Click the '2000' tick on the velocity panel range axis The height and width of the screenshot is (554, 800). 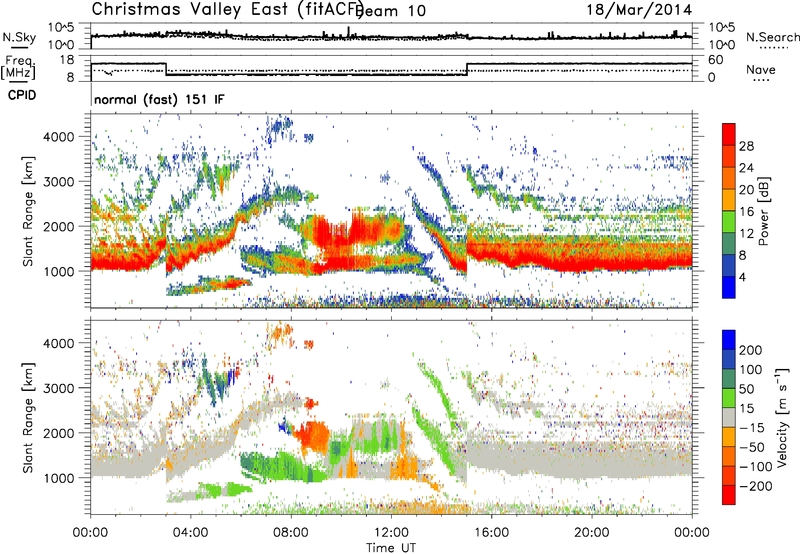58,433
